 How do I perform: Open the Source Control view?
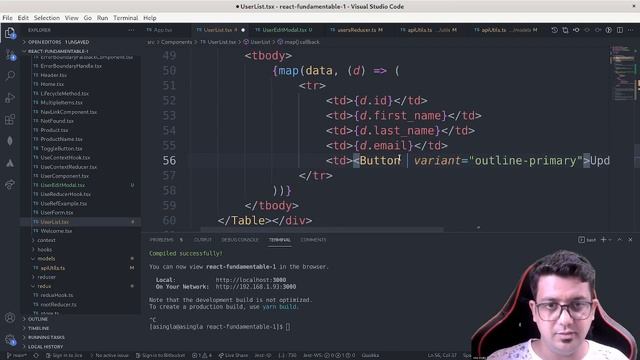tap(10, 54)
